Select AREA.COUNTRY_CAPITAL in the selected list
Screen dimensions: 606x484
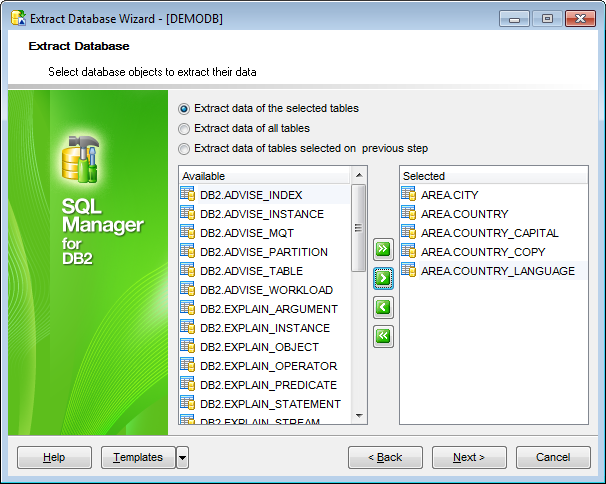click(489, 233)
